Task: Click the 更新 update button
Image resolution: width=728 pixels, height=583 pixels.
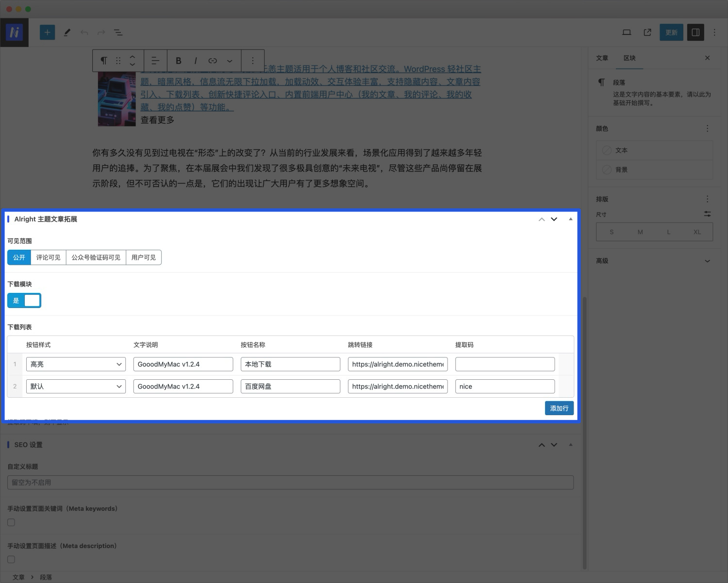Action: [671, 32]
